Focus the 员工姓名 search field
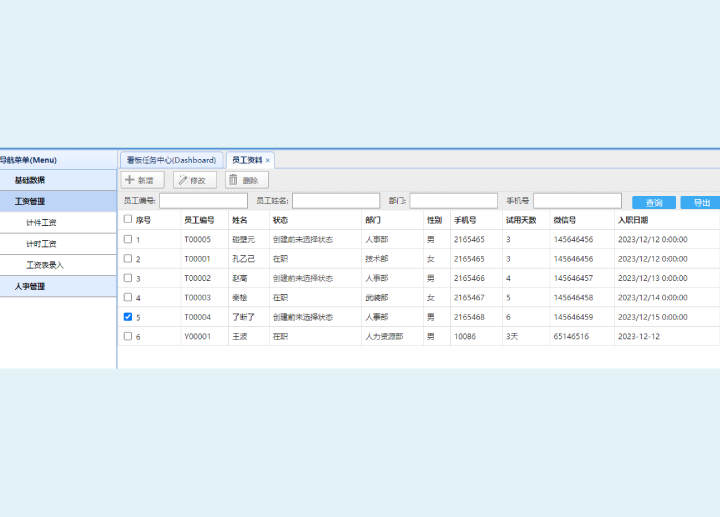The image size is (720, 517). (x=336, y=201)
